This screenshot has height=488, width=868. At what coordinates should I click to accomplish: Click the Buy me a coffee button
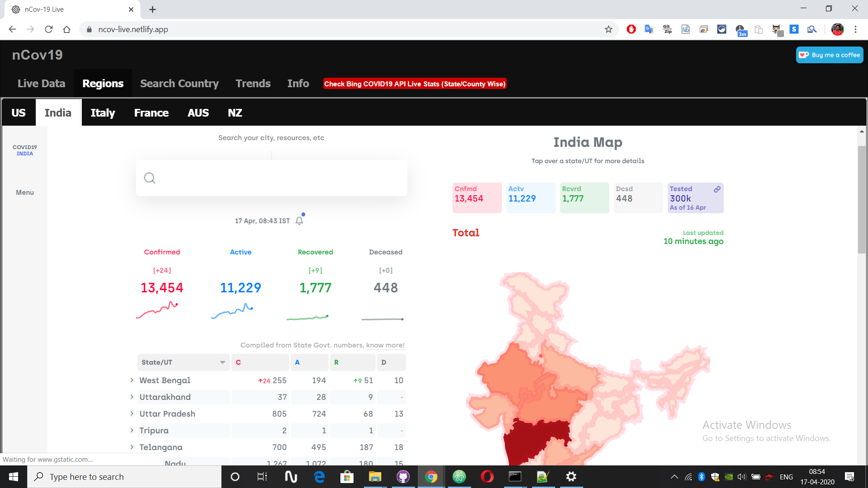(x=830, y=55)
